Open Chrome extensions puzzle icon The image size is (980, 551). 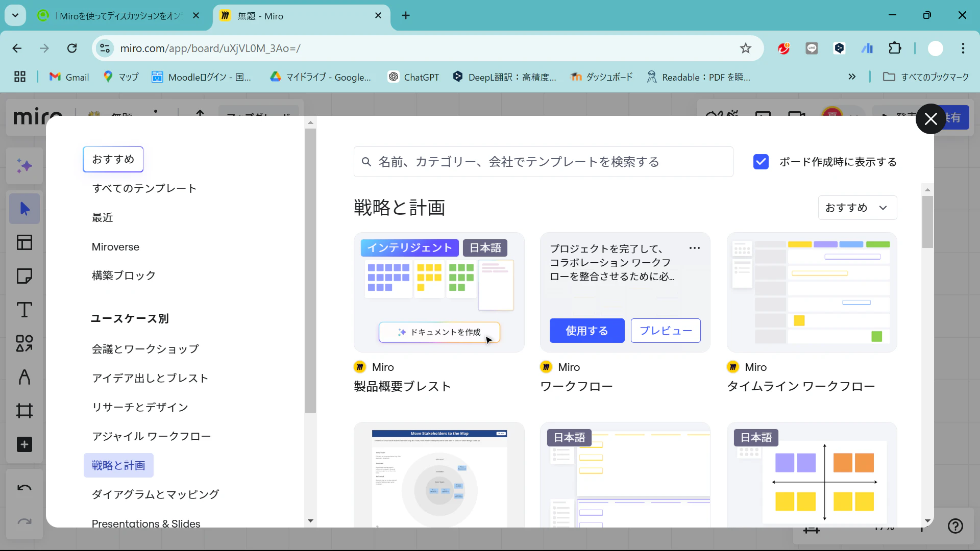click(895, 48)
